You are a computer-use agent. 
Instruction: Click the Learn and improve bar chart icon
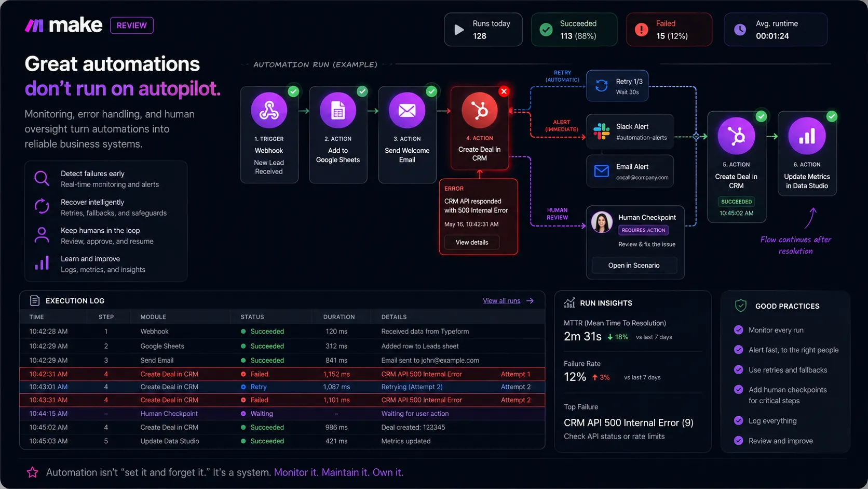tap(42, 263)
